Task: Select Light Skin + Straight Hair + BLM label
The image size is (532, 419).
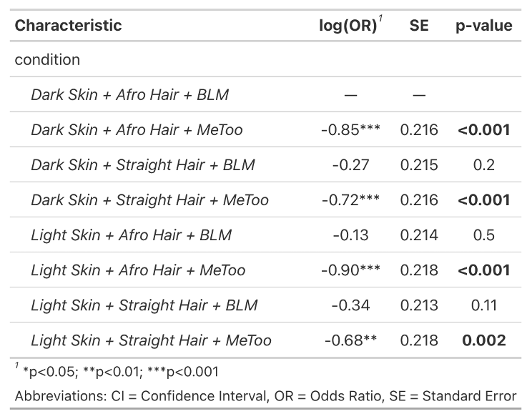Action: (144, 305)
